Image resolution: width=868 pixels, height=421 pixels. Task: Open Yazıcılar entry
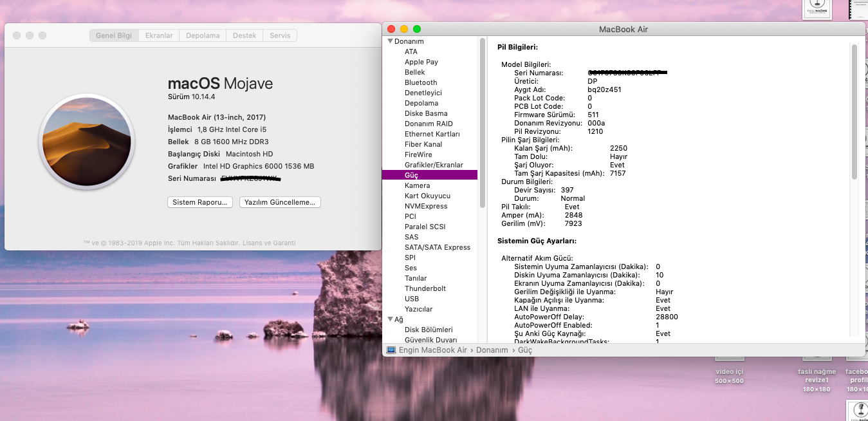tap(418, 309)
